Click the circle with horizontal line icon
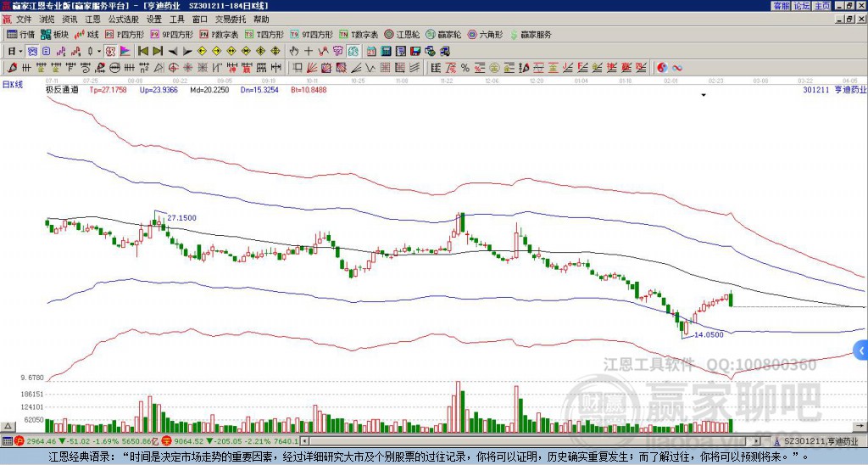This screenshot has height=465, width=868. [114, 68]
